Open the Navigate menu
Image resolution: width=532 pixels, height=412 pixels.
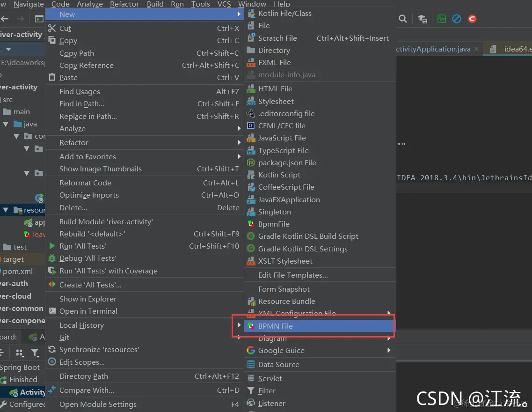point(29,4)
